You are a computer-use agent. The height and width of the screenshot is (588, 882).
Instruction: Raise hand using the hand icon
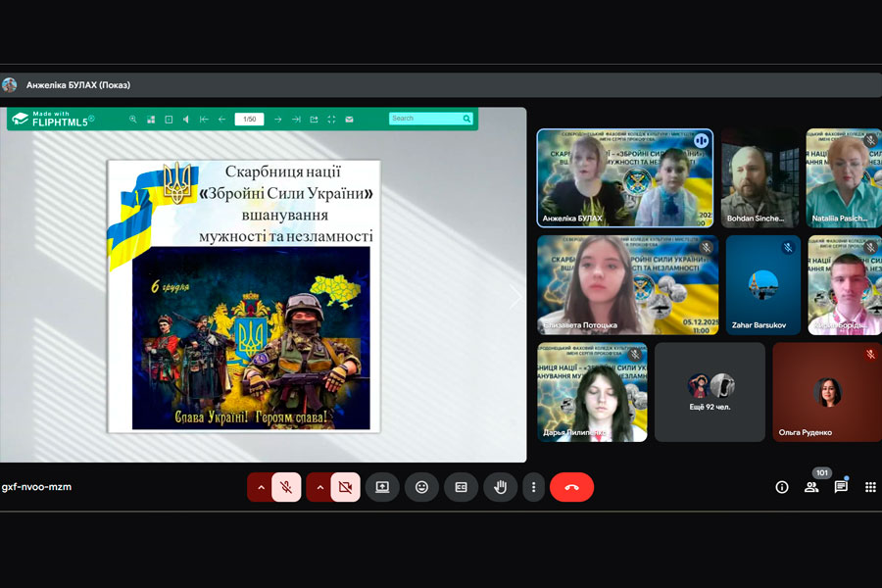pyautogui.click(x=500, y=487)
